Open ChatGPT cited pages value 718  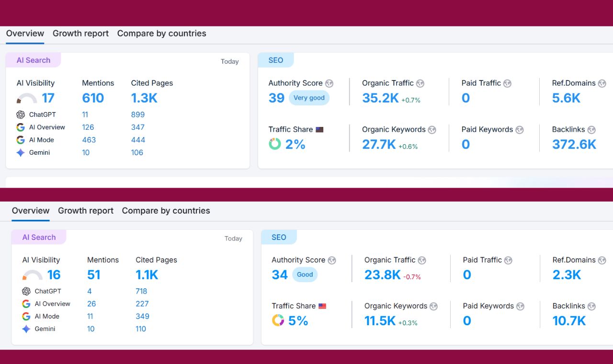pyautogui.click(x=141, y=291)
